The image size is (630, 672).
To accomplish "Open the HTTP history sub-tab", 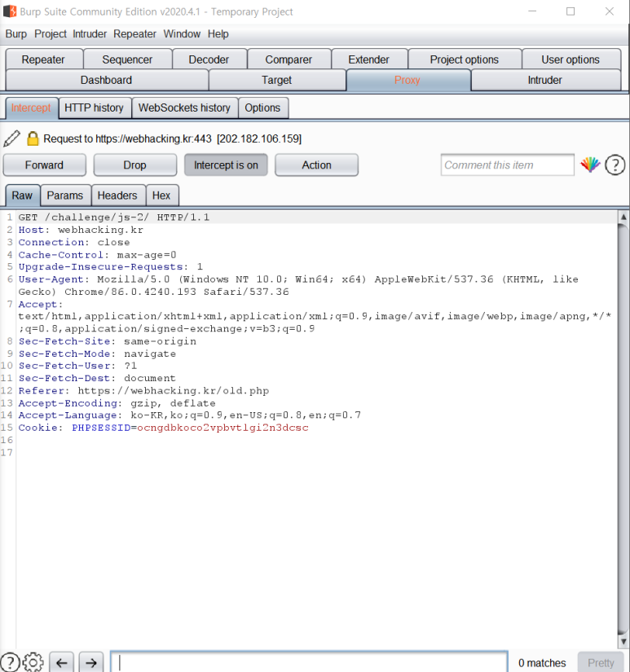I will click(x=94, y=108).
